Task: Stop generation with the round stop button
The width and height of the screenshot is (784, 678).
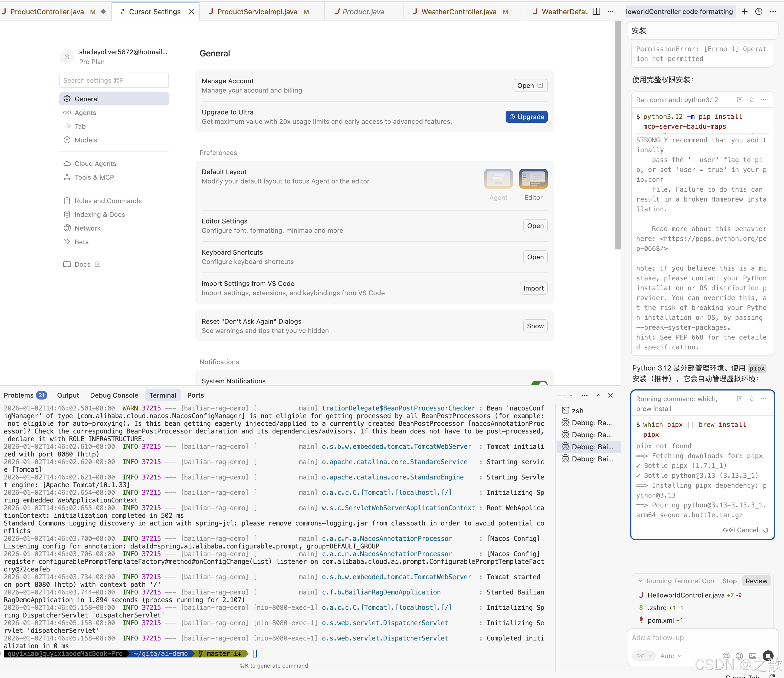Action: point(768,655)
